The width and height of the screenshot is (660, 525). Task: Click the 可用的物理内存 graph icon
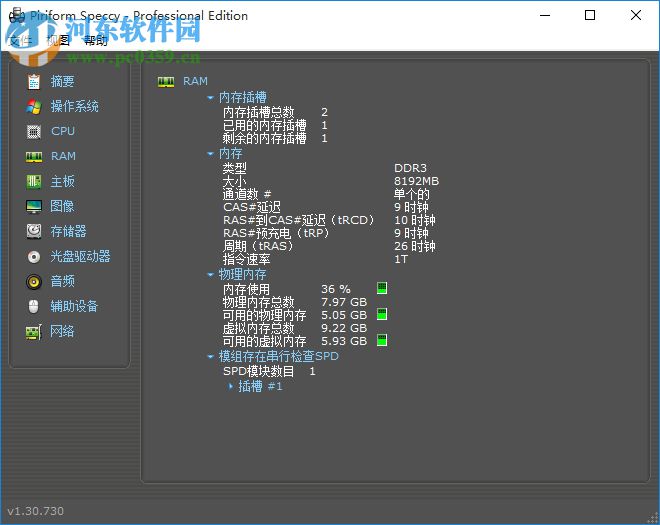(382, 314)
